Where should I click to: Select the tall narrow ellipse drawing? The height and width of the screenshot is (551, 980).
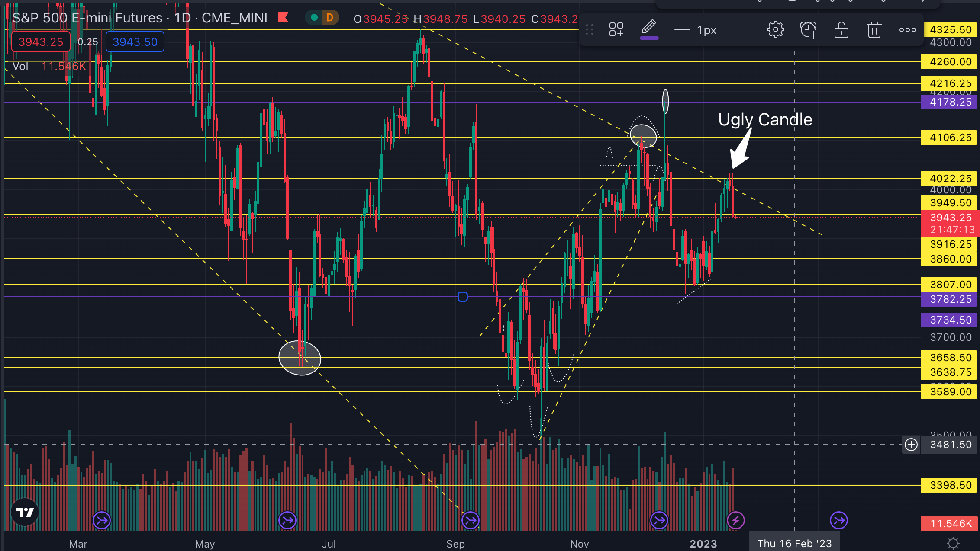pos(665,101)
